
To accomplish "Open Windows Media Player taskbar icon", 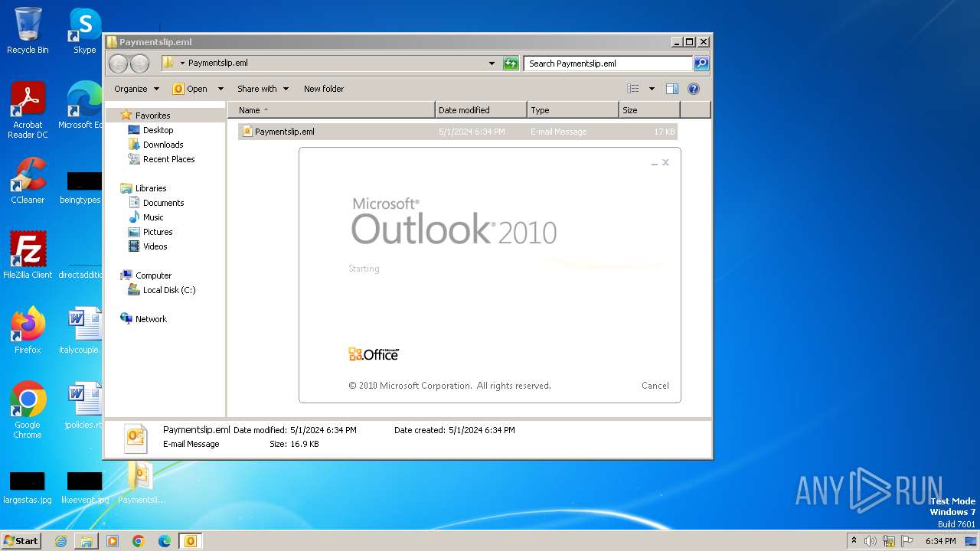I will pos(113,541).
